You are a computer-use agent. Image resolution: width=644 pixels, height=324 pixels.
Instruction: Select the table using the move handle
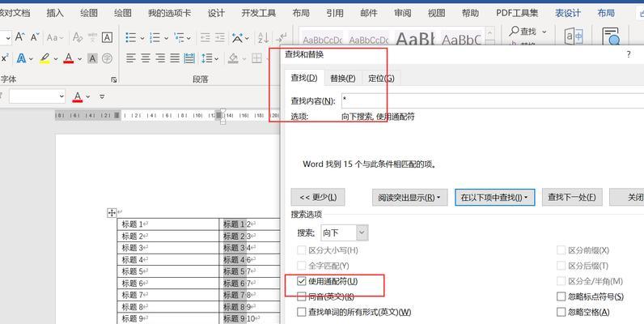[112, 212]
